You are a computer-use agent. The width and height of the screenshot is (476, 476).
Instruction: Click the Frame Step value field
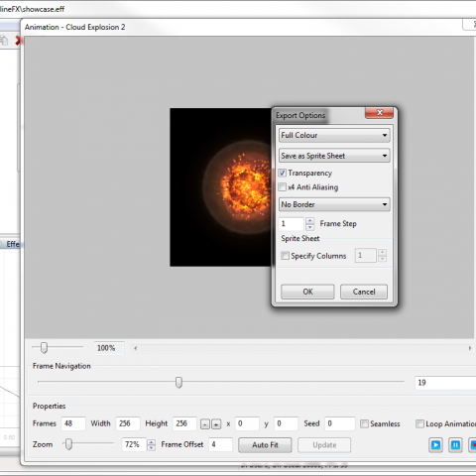pyautogui.click(x=292, y=224)
